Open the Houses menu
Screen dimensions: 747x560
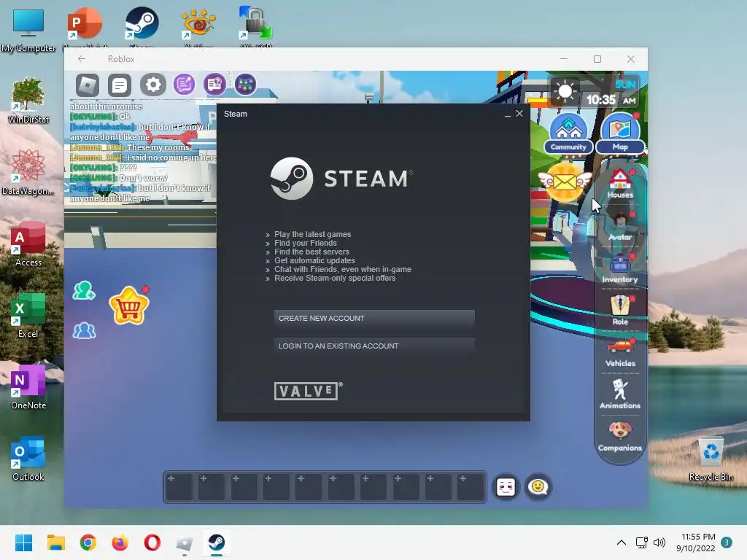[x=620, y=184]
